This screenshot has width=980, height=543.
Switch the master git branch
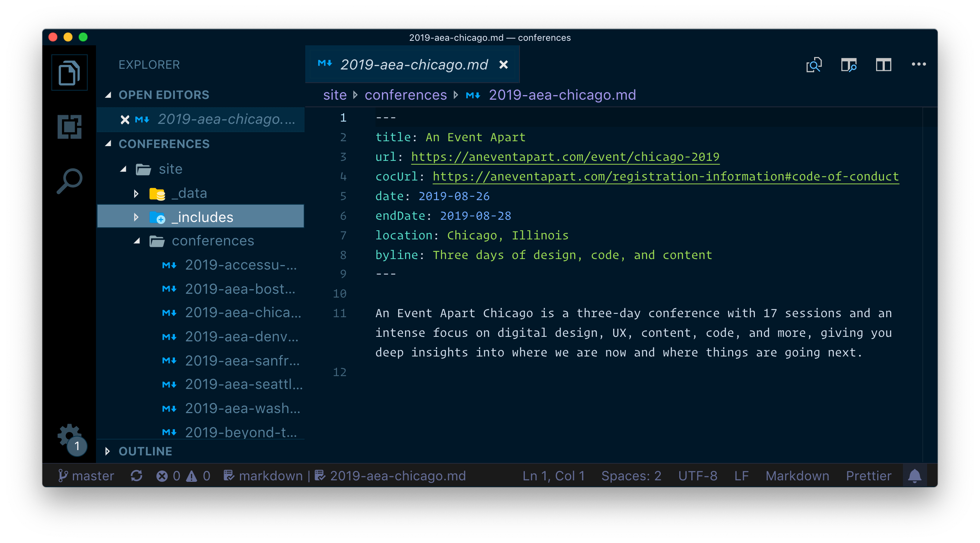pos(86,476)
